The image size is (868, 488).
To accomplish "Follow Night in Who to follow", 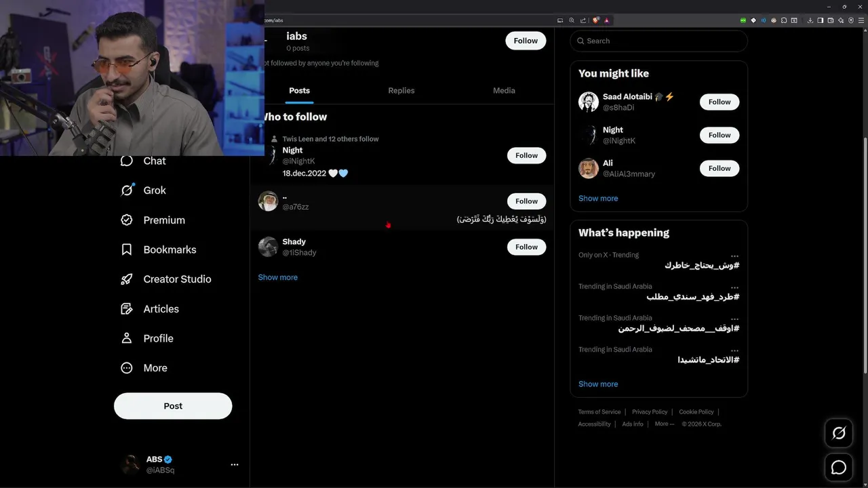I will (x=526, y=155).
